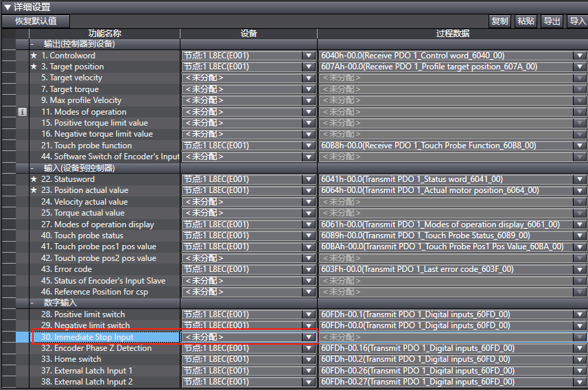Click the 导出 button

click(x=552, y=21)
